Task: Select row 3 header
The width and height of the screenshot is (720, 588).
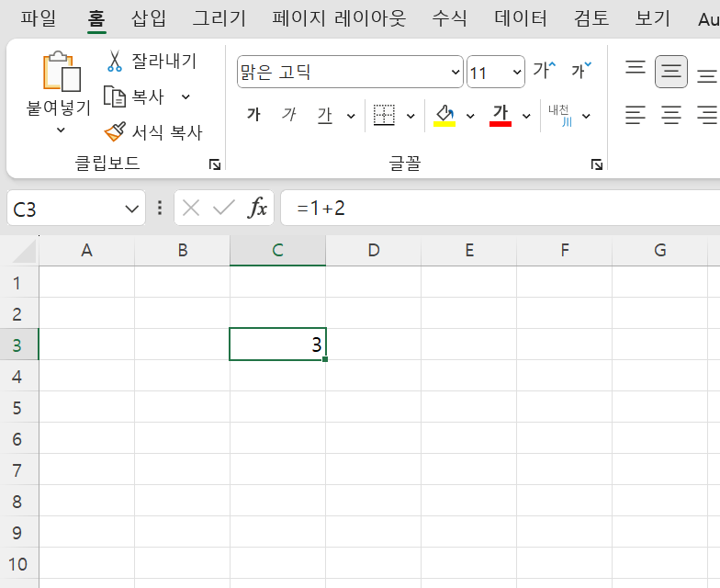Action: 19,345
